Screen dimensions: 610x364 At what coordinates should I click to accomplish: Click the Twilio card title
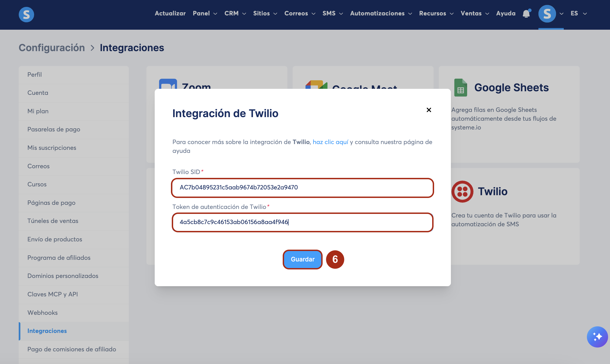493,192
